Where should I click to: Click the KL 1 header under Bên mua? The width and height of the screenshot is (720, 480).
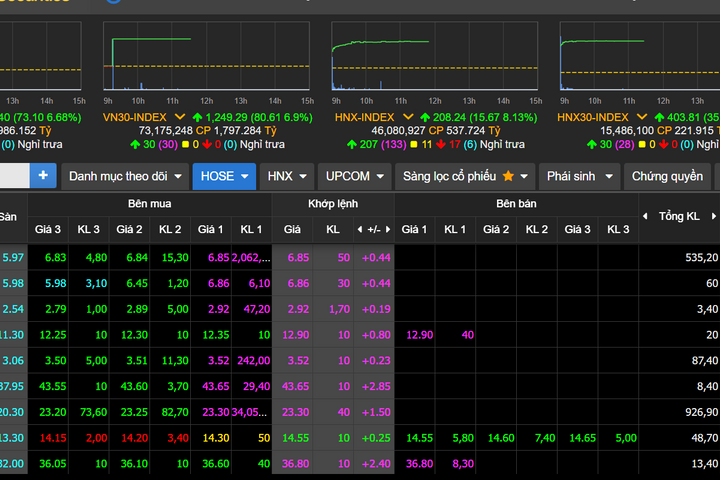251,229
